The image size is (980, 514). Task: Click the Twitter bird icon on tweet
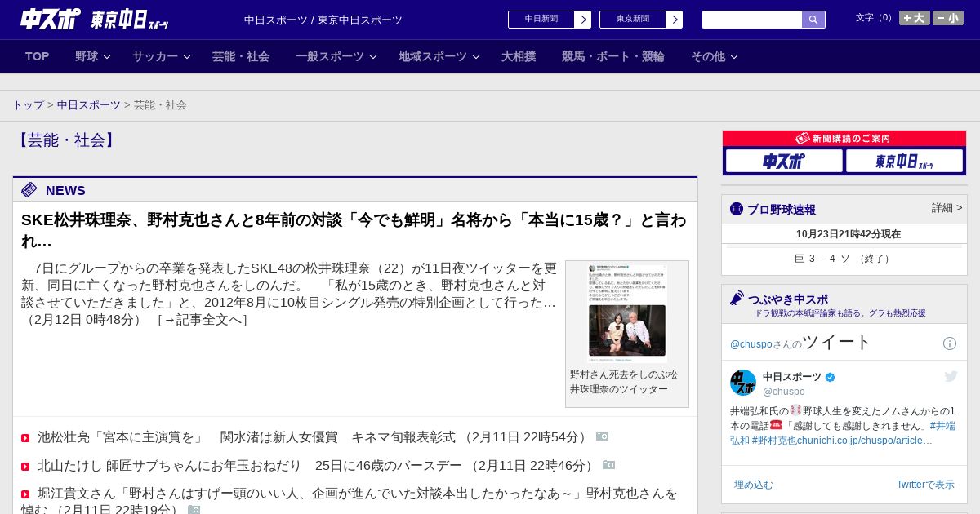951,376
